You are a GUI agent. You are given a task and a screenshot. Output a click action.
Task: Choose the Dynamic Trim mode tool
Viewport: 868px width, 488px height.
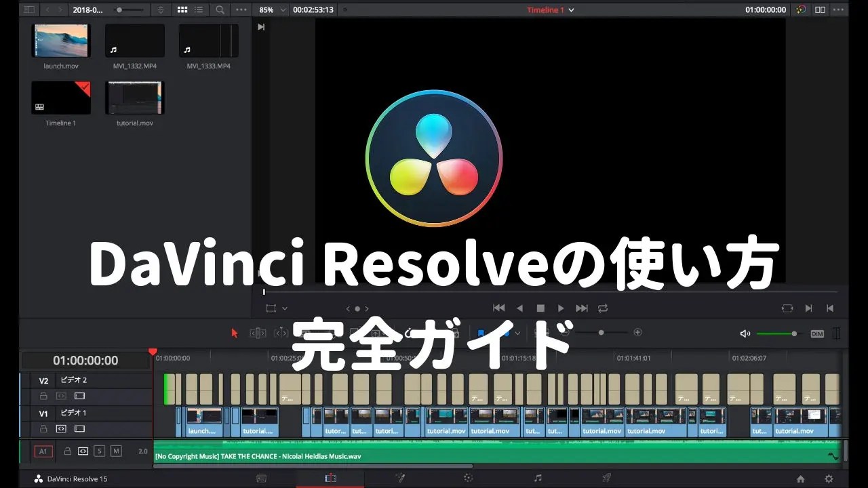pos(281,333)
